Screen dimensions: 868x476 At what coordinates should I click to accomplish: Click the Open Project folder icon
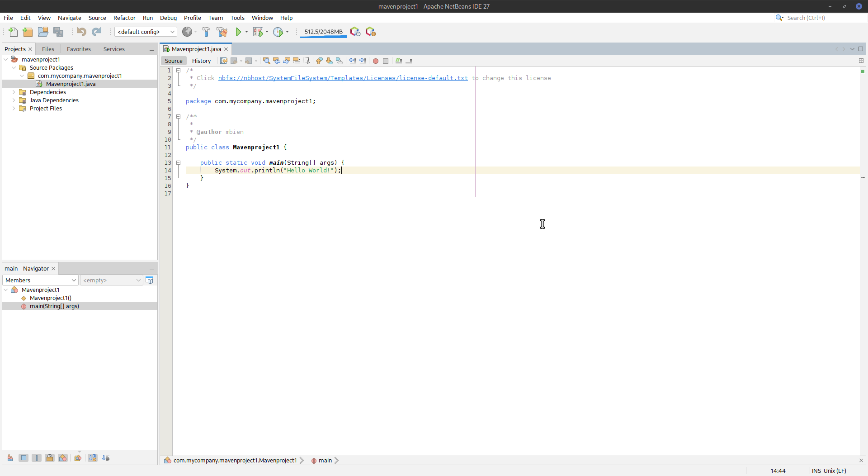coord(43,32)
